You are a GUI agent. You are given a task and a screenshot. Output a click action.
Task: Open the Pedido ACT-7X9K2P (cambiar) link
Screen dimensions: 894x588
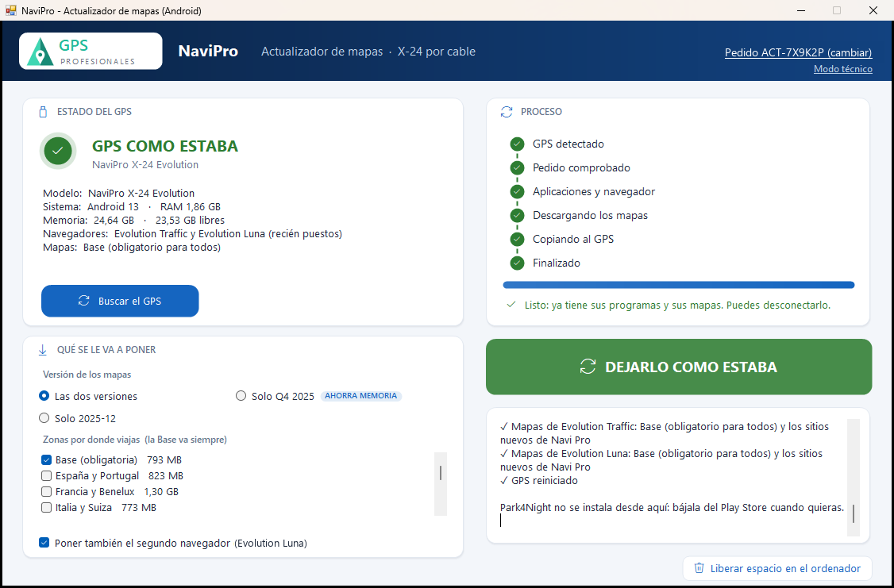click(x=798, y=52)
